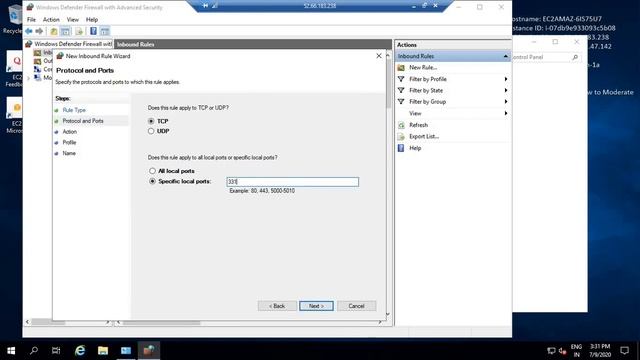Screen dimensions: 640x360
Task: Choose All local ports option
Action: (x=152, y=171)
